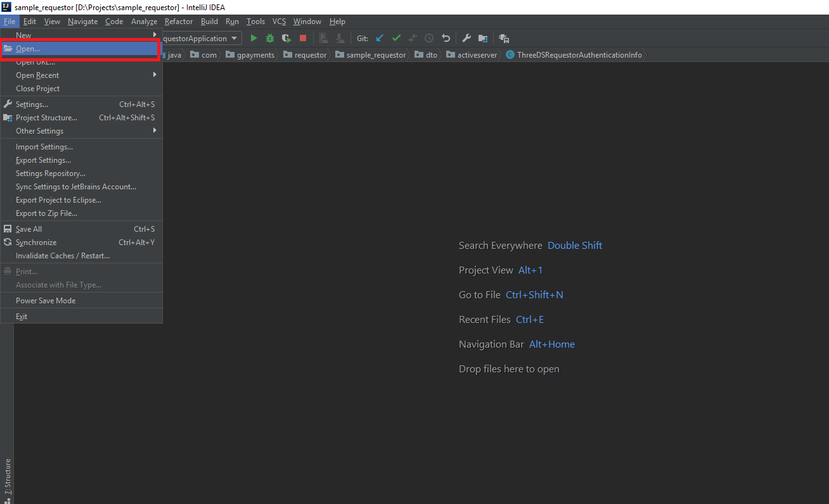The image size is (829, 504).
Task: Open the Edit menu
Action: click(x=30, y=22)
